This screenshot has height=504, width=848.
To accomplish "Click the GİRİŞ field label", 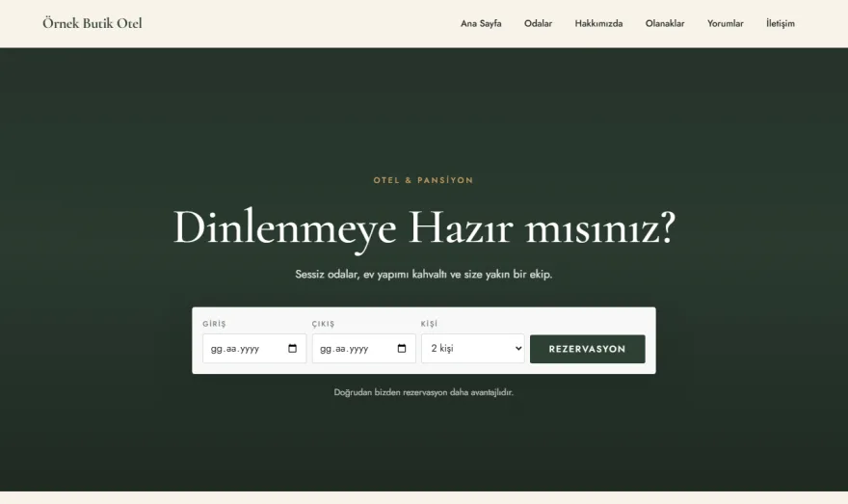I will pos(214,324).
